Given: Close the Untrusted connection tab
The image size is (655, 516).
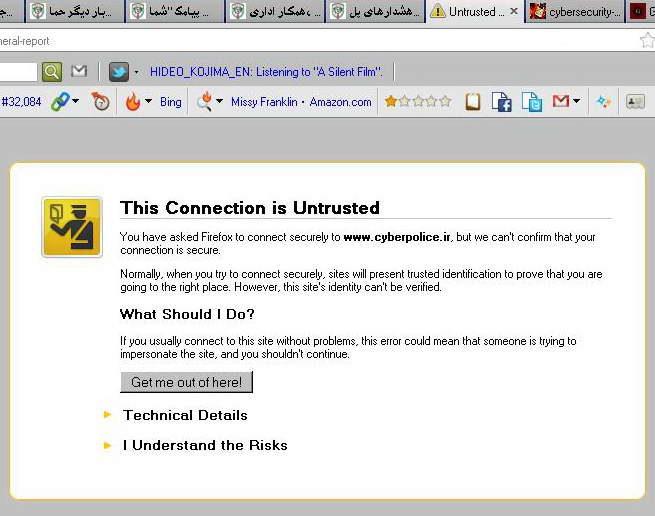Looking at the screenshot, I should tap(514, 12).
